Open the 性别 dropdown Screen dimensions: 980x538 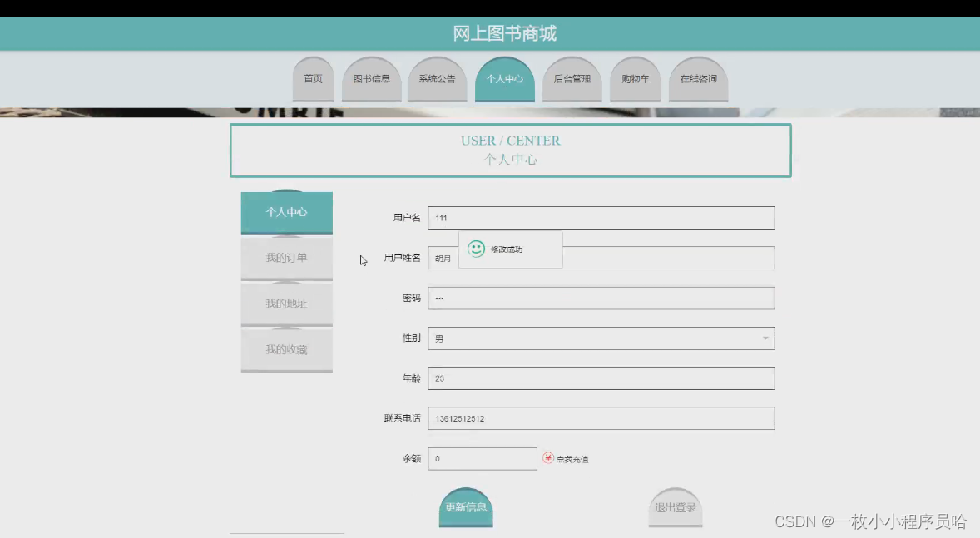[x=601, y=338]
